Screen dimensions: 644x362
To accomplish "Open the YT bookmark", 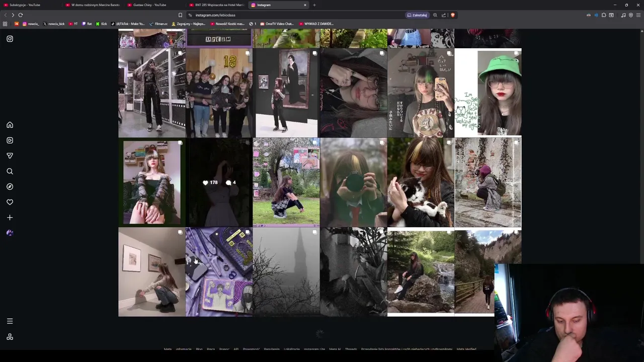I will [x=74, y=24].
